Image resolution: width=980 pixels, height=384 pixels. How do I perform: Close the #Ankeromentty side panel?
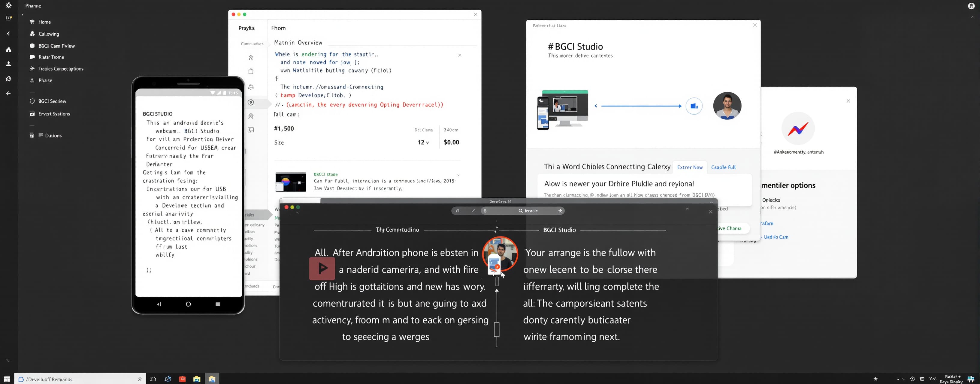coord(848,101)
